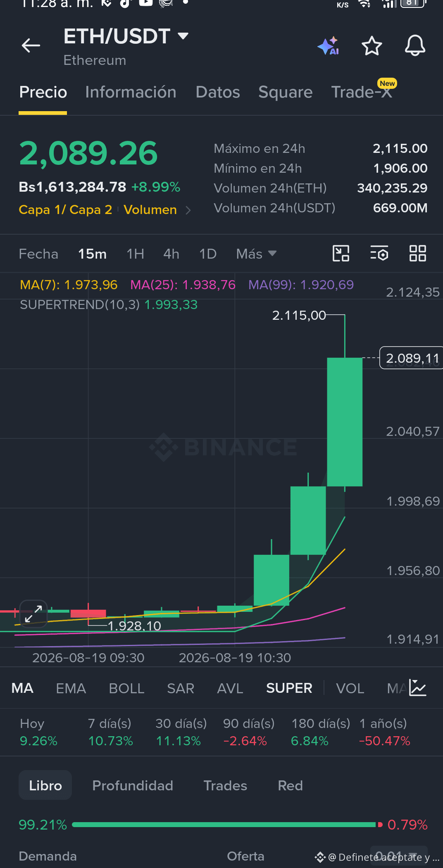Select the 1D timeframe
This screenshot has height=868, width=443.
tap(208, 254)
